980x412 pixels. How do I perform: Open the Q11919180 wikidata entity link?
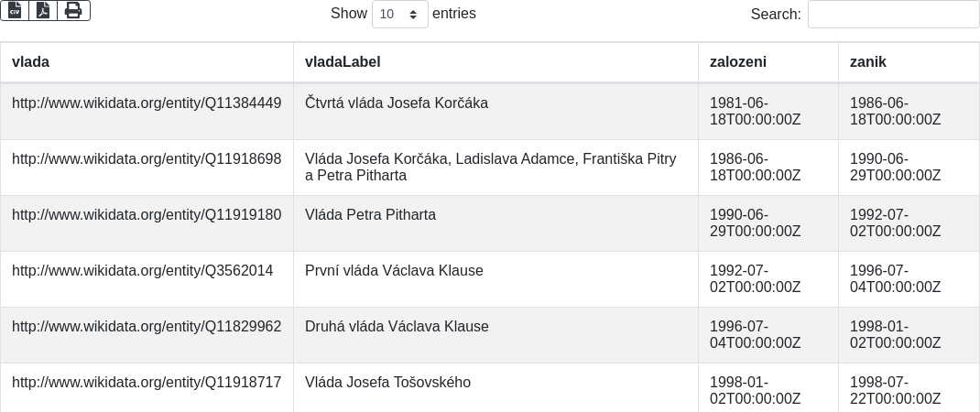coord(147,215)
